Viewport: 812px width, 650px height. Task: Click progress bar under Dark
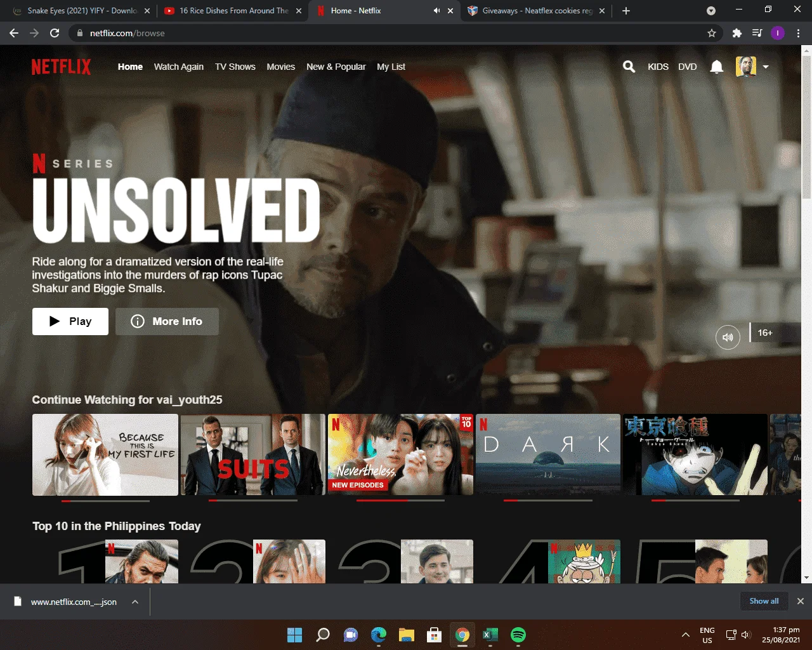548,500
